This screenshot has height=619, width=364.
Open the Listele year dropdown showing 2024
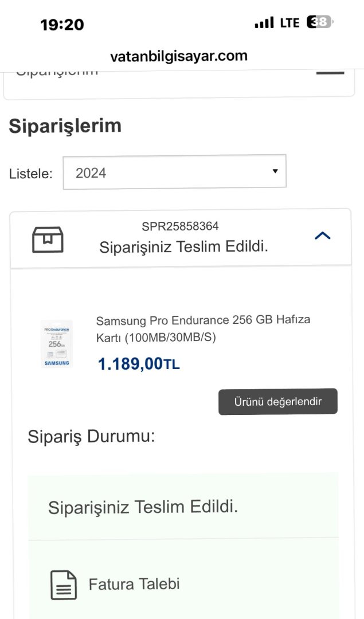(x=174, y=172)
